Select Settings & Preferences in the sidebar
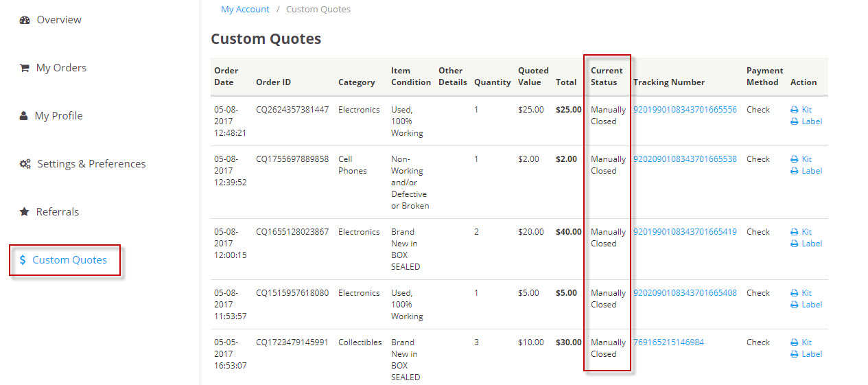868x385 pixels. [91, 164]
